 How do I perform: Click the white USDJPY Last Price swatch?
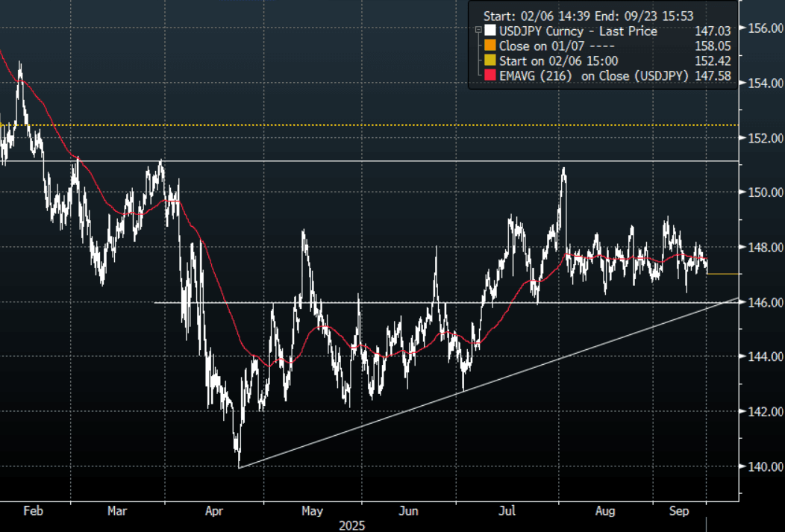(490, 31)
